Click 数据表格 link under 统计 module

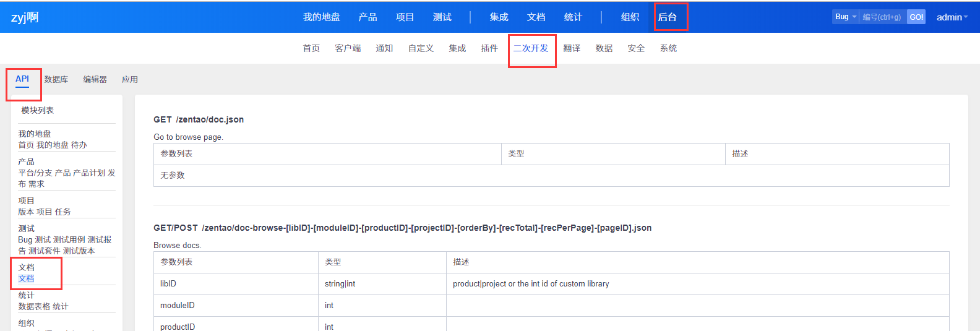(34, 306)
